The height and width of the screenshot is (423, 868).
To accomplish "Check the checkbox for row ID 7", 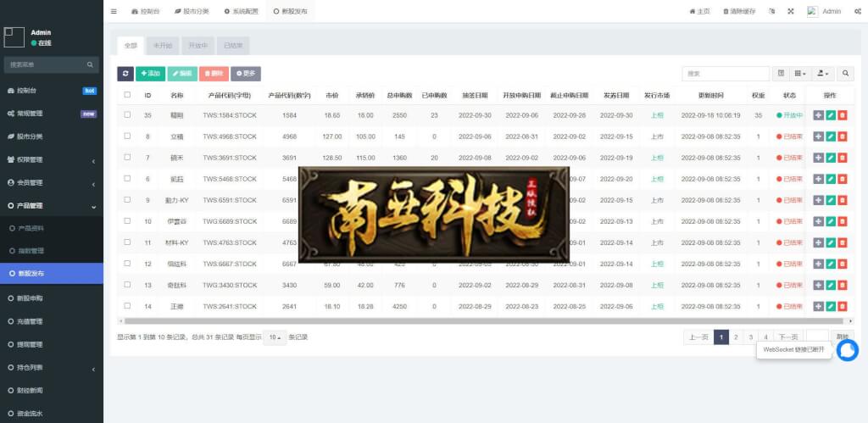I will pos(127,157).
